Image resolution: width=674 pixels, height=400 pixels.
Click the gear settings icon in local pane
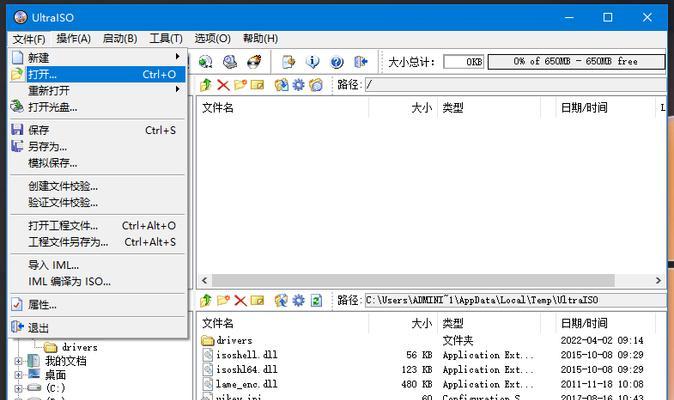(x=298, y=300)
